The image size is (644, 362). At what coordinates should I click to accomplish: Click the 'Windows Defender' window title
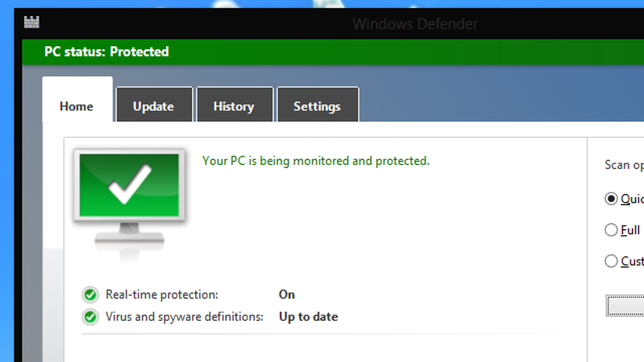tap(415, 24)
